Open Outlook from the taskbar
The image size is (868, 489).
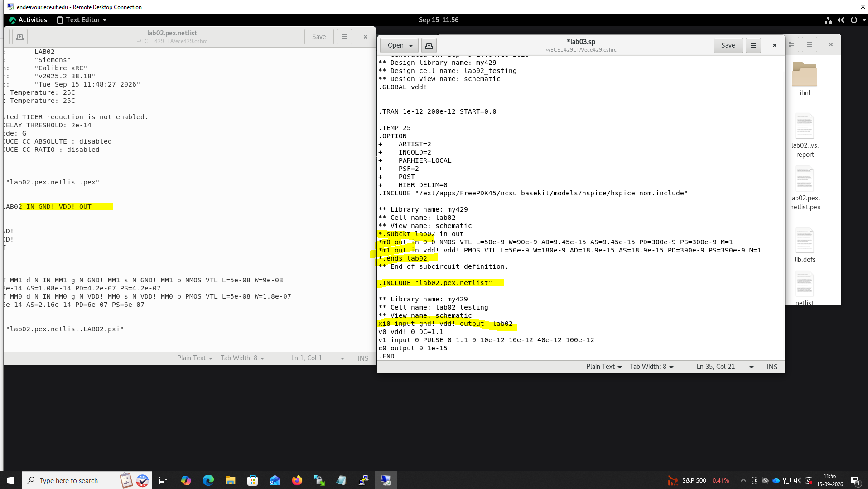[275, 480]
